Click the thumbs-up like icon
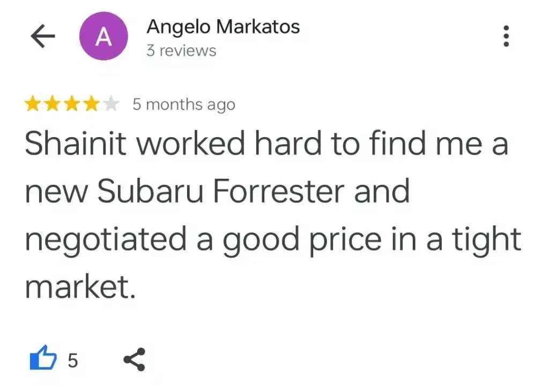 [42, 359]
